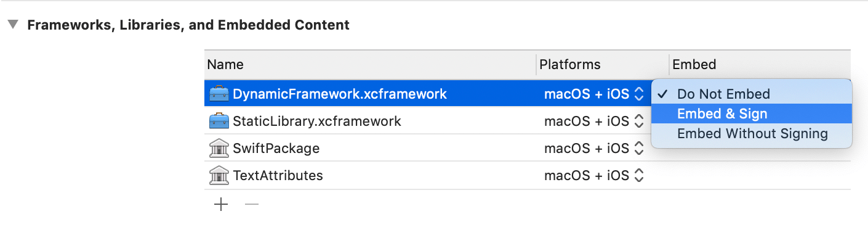This screenshot has height=227, width=868.
Task: Choose Embed Without Signing option
Action: (752, 133)
